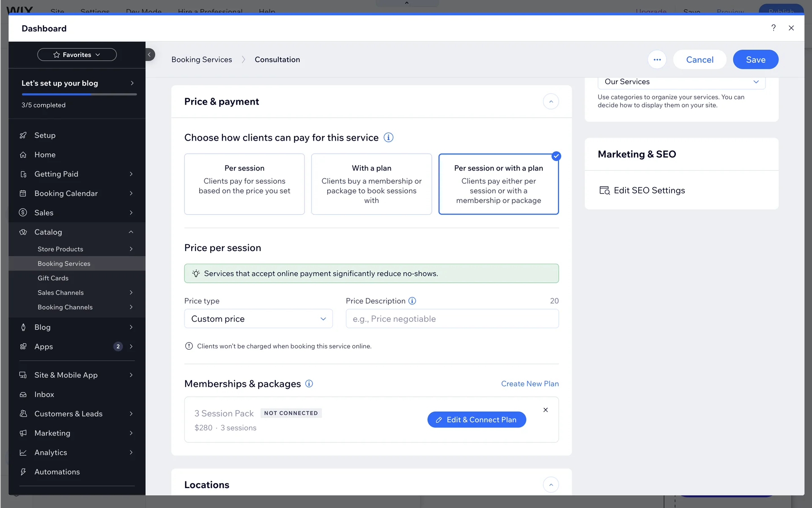The width and height of the screenshot is (812, 508).
Task: Select the With a plan payment option
Action: point(371,184)
